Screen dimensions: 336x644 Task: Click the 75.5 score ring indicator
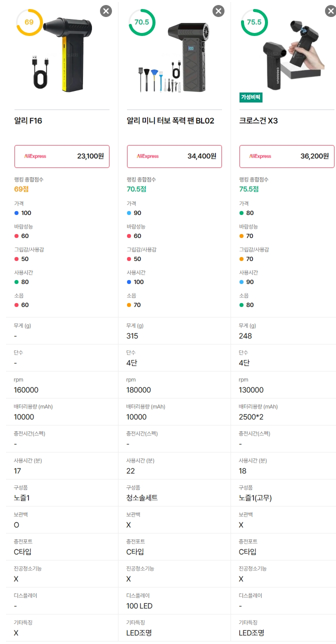tap(254, 22)
